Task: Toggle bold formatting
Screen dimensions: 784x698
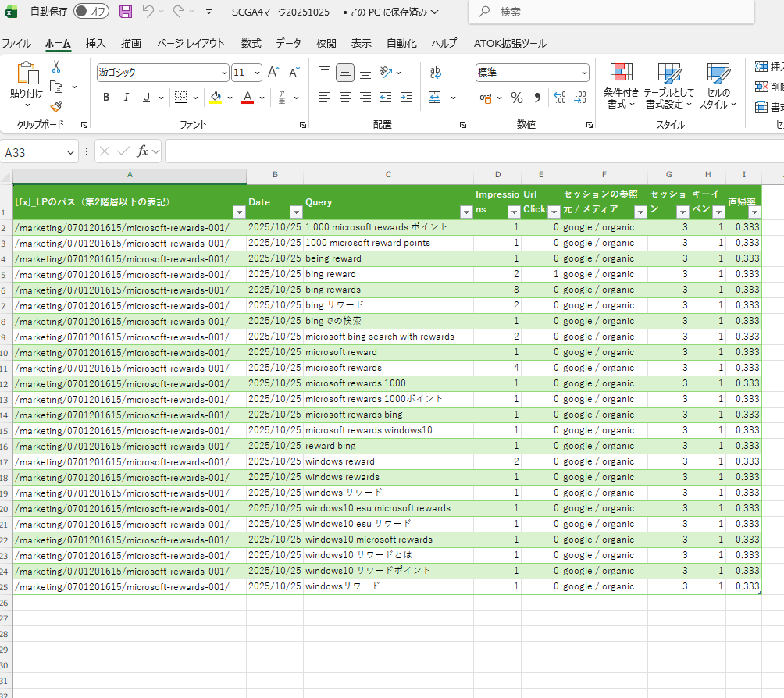Action: [106, 98]
